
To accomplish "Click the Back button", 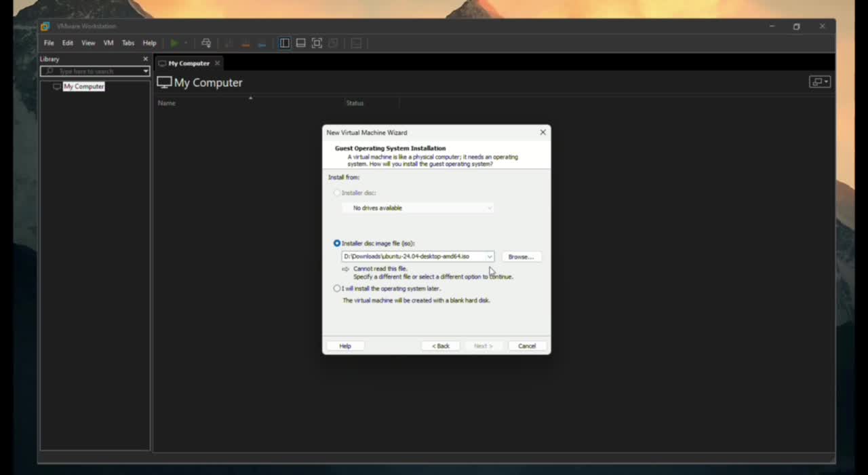I will (x=441, y=346).
